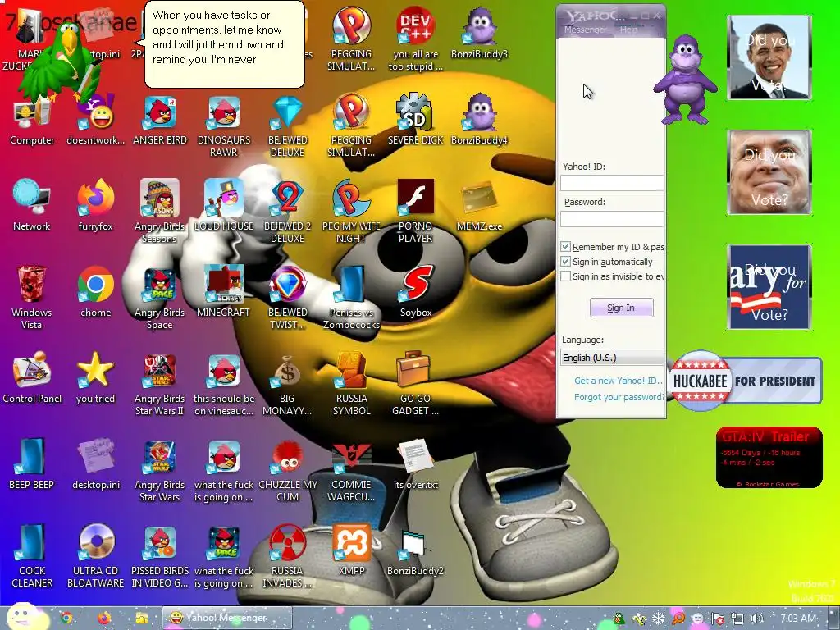
Task: Click Get a new Yahoo! ID link
Action: click(619, 381)
